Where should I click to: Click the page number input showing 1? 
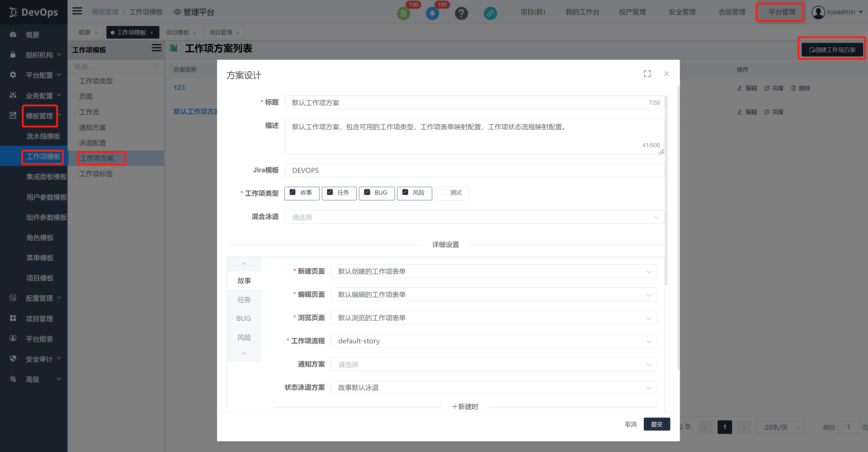(x=849, y=427)
